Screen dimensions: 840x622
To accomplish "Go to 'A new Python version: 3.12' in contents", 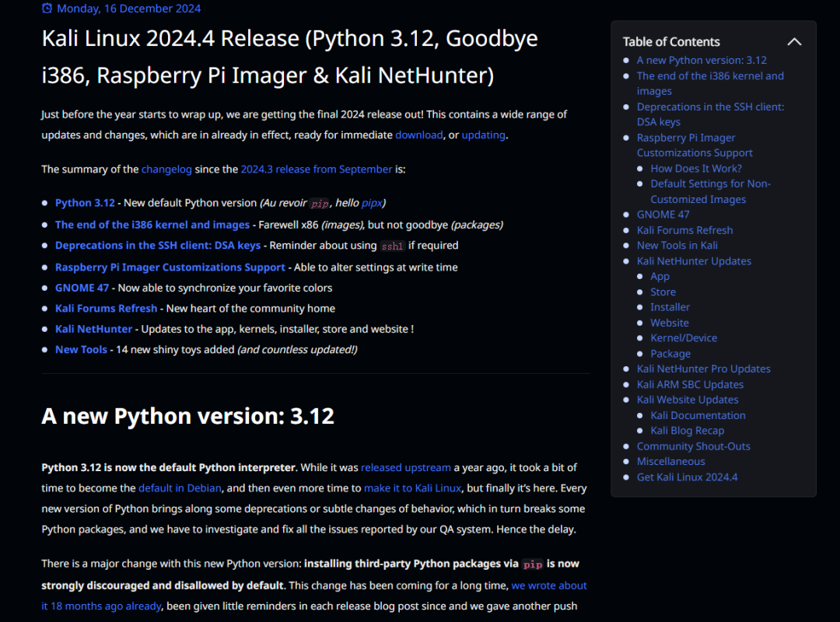I will click(702, 61).
